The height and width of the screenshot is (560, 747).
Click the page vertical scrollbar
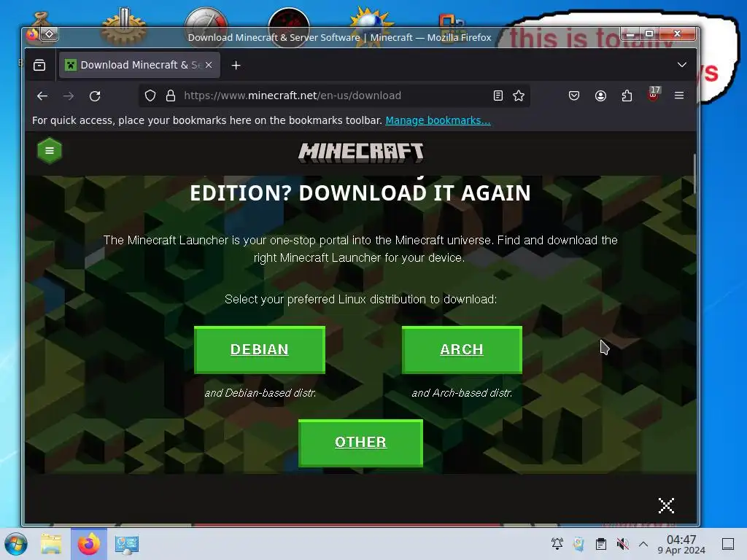pyautogui.click(x=694, y=174)
